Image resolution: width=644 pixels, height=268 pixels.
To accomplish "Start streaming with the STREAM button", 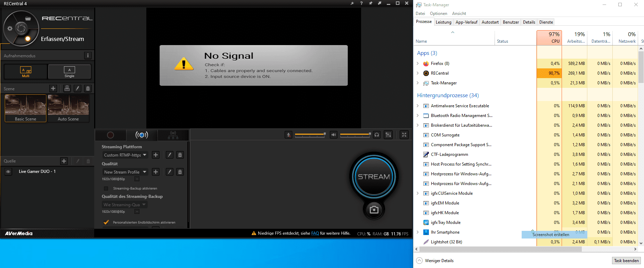I will pyautogui.click(x=374, y=177).
